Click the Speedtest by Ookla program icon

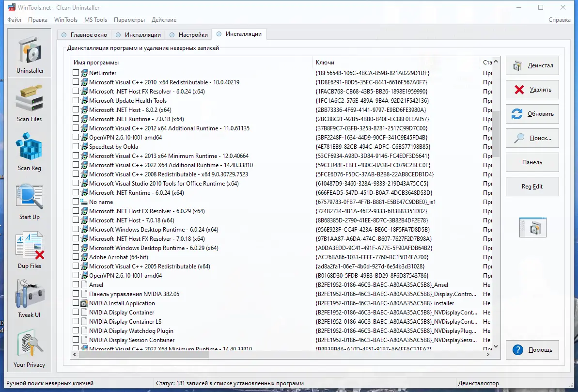coord(84,147)
